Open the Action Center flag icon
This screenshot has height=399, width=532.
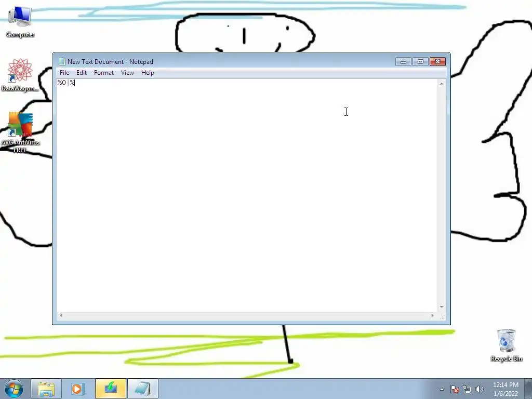coord(455,389)
